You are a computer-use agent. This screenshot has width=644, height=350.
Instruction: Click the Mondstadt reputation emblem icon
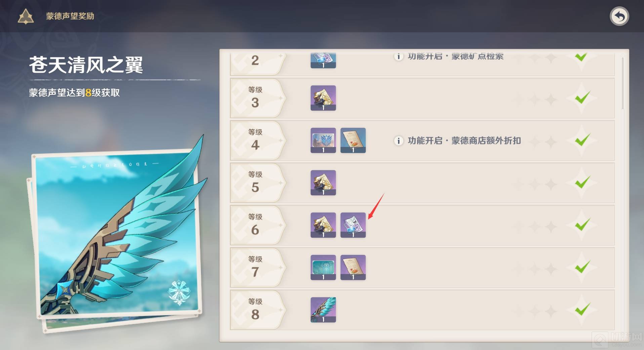click(26, 16)
